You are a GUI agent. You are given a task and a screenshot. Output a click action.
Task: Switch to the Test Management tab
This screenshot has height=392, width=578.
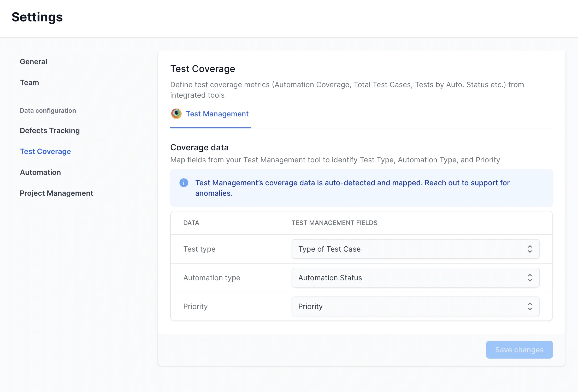coord(217,114)
